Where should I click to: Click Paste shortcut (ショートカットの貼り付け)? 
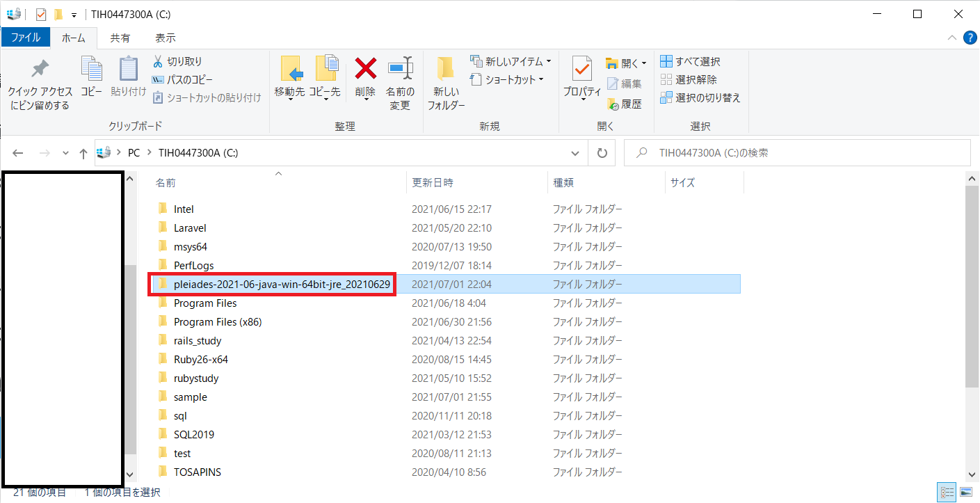click(207, 98)
